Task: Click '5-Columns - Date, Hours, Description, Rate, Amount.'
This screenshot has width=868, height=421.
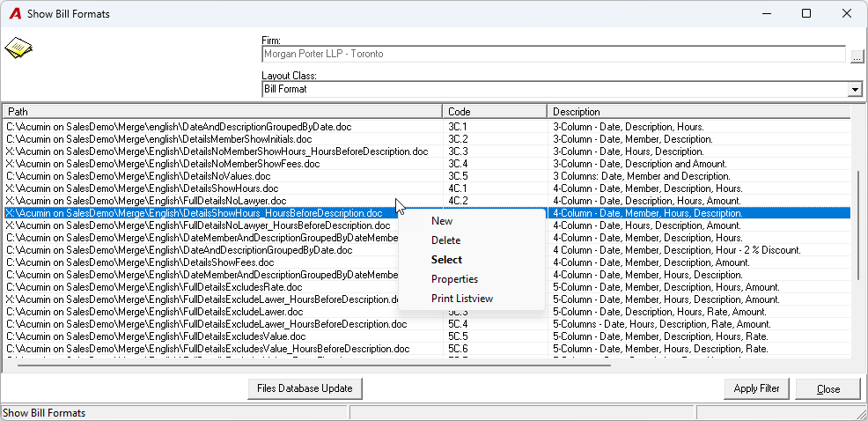Action: [x=661, y=324]
